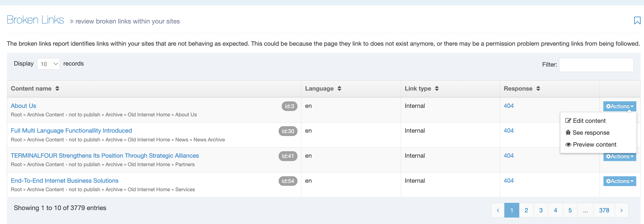The height and width of the screenshot is (224, 644).
Task: Open the Actions dropdown for About Us
Action: (x=620, y=106)
